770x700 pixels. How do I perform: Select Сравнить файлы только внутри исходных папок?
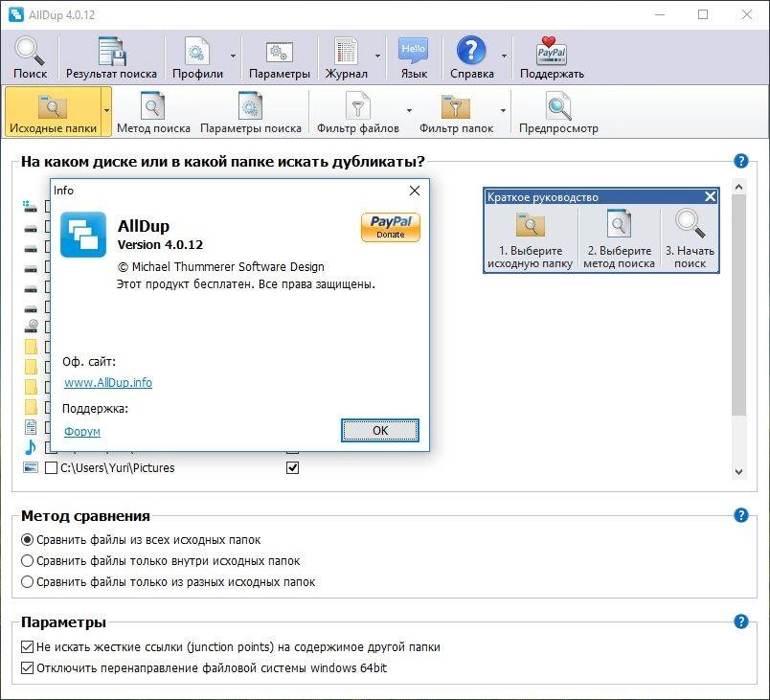160,560
